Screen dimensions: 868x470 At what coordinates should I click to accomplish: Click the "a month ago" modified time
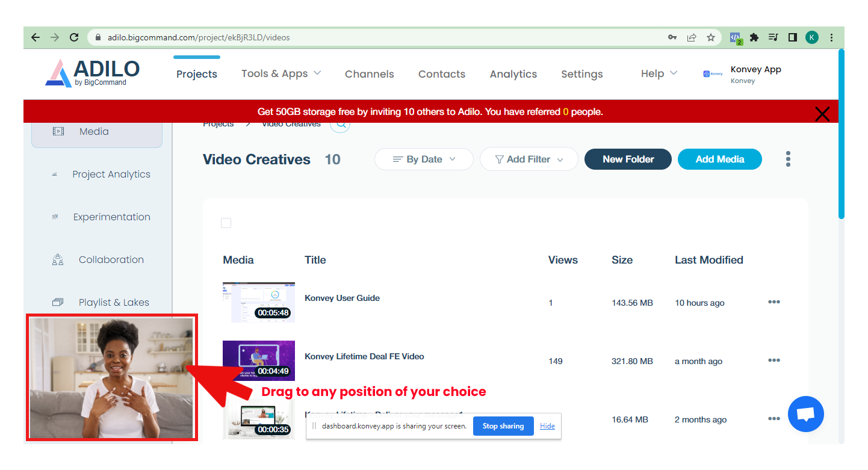(x=698, y=361)
